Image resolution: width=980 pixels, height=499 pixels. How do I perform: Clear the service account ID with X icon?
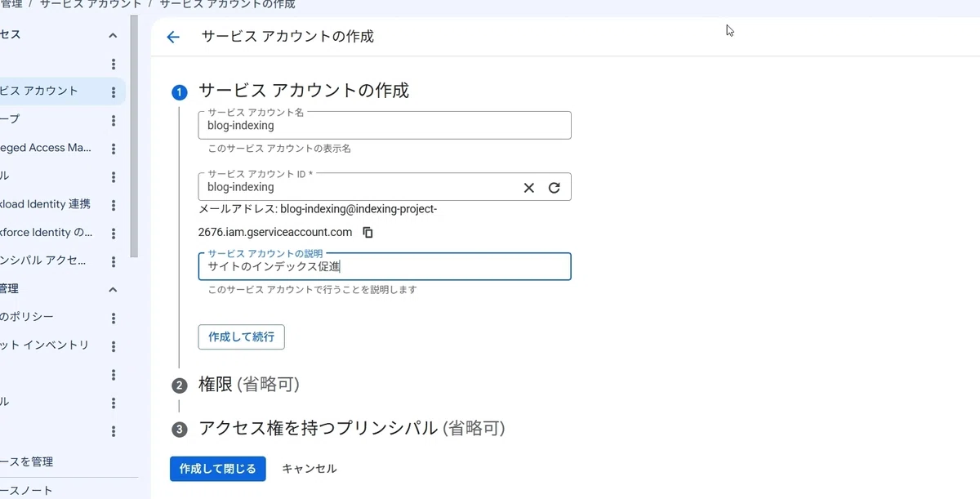point(528,188)
